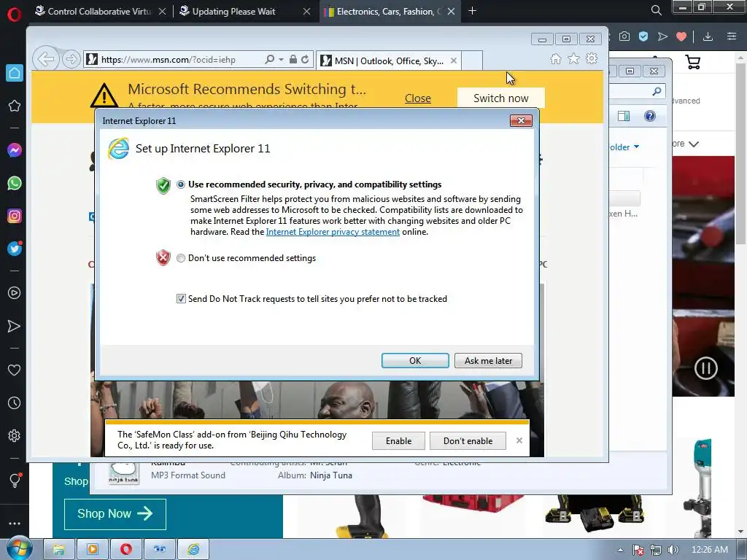This screenshot has height=560, width=747.
Task: Click Close link in Edge banner
Action: (x=418, y=98)
